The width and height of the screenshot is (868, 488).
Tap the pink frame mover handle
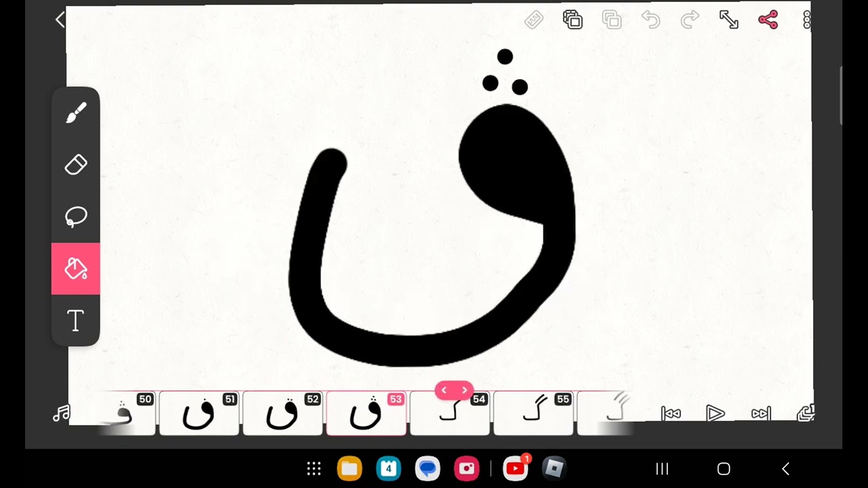[x=454, y=390]
